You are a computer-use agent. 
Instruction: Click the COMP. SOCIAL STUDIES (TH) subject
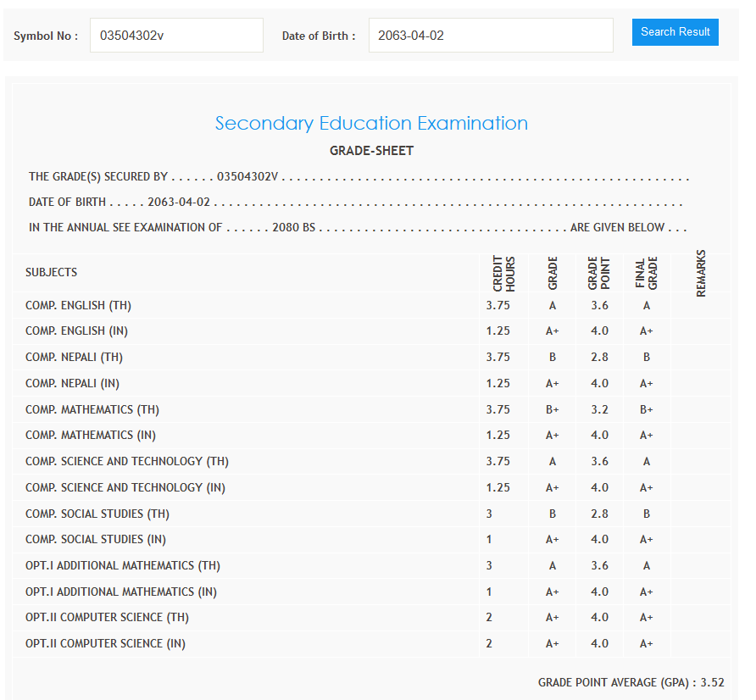(x=97, y=514)
